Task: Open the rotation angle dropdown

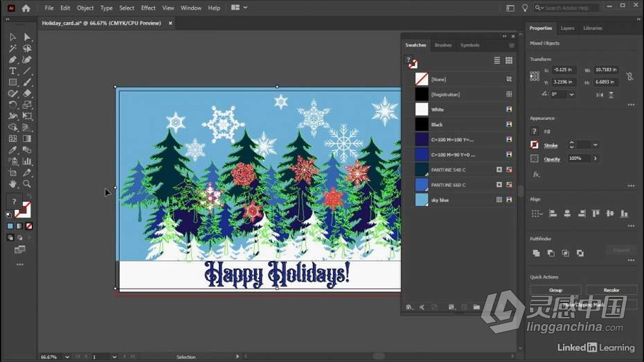Action: pyautogui.click(x=571, y=94)
